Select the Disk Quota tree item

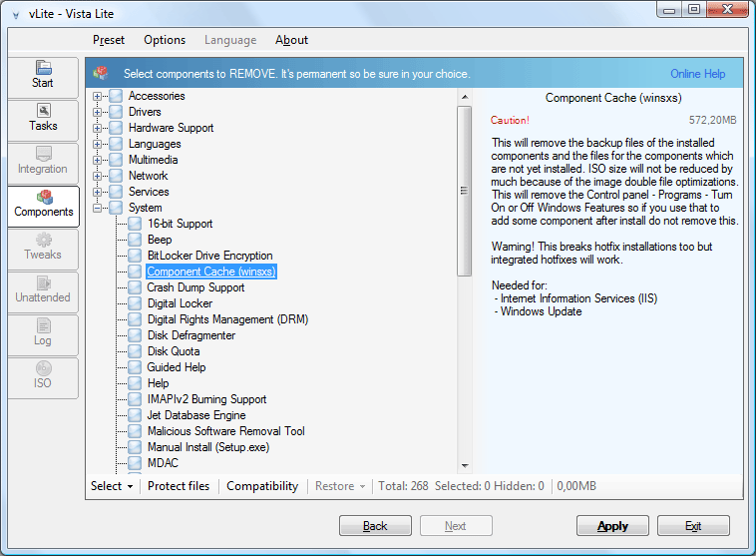pyautogui.click(x=174, y=351)
